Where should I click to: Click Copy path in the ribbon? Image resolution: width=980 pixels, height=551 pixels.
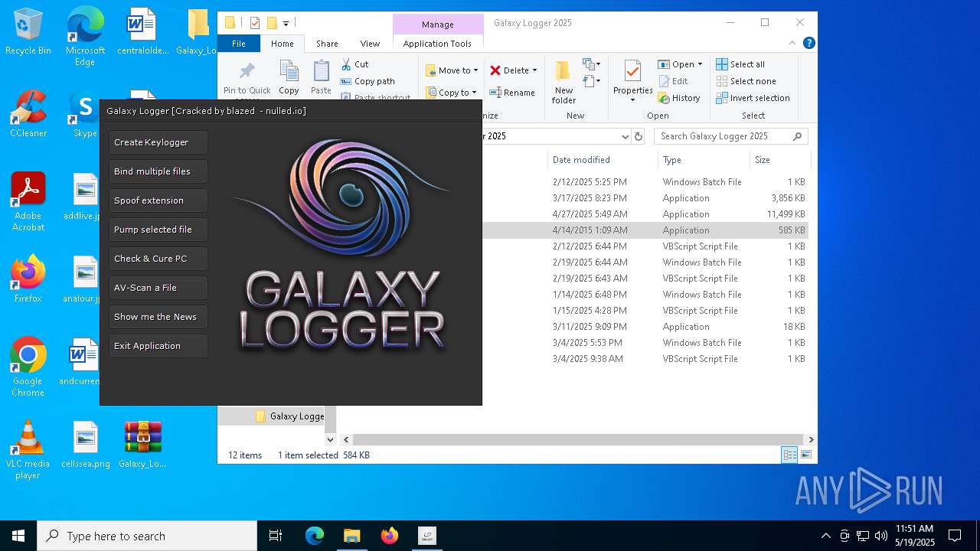(x=367, y=81)
